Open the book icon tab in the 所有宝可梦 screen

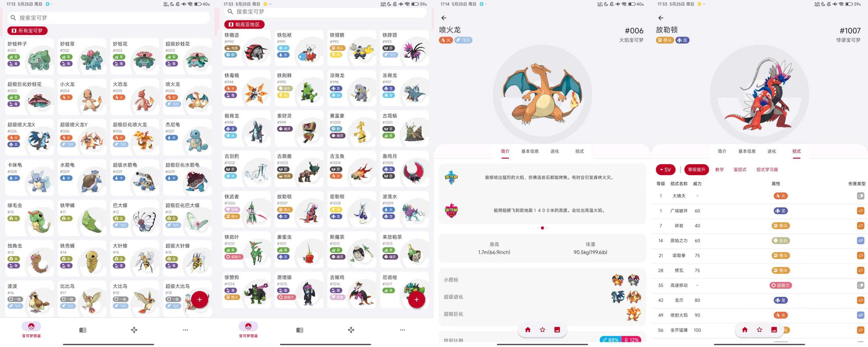tap(83, 330)
